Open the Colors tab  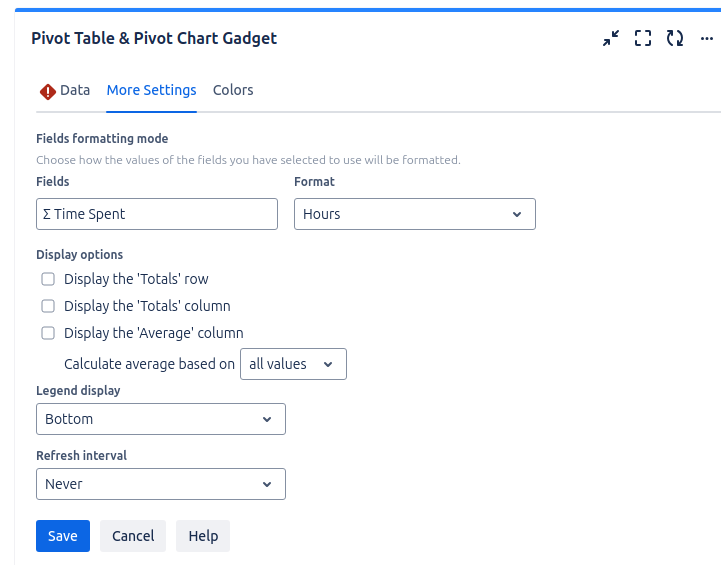coord(233,90)
